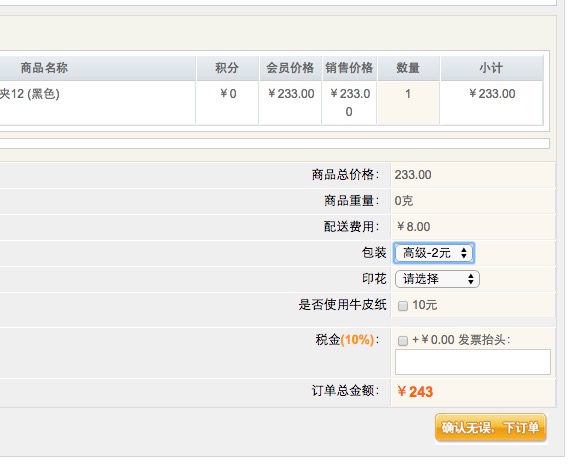Click the 小计 column header
Viewport: 575px width, 468px height.
click(x=491, y=68)
